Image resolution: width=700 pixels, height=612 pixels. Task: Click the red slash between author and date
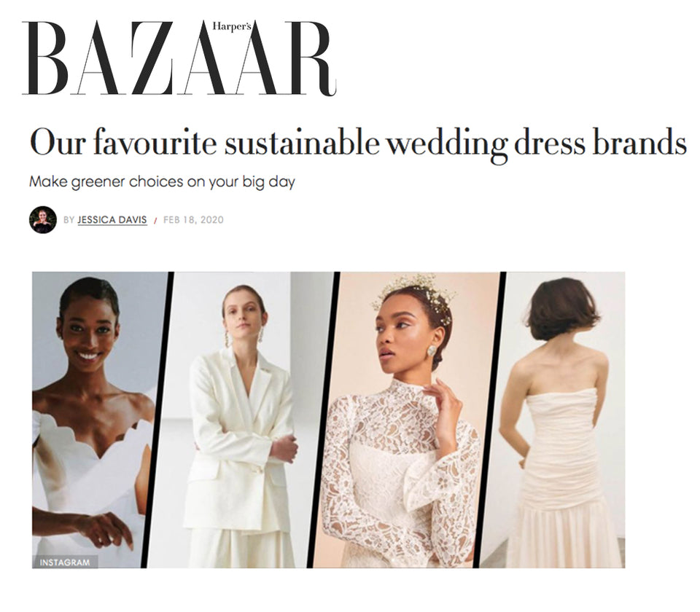(155, 220)
